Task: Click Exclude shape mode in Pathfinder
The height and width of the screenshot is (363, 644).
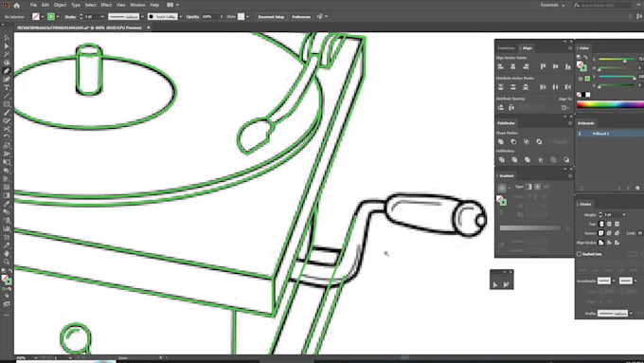Action: 539,142
